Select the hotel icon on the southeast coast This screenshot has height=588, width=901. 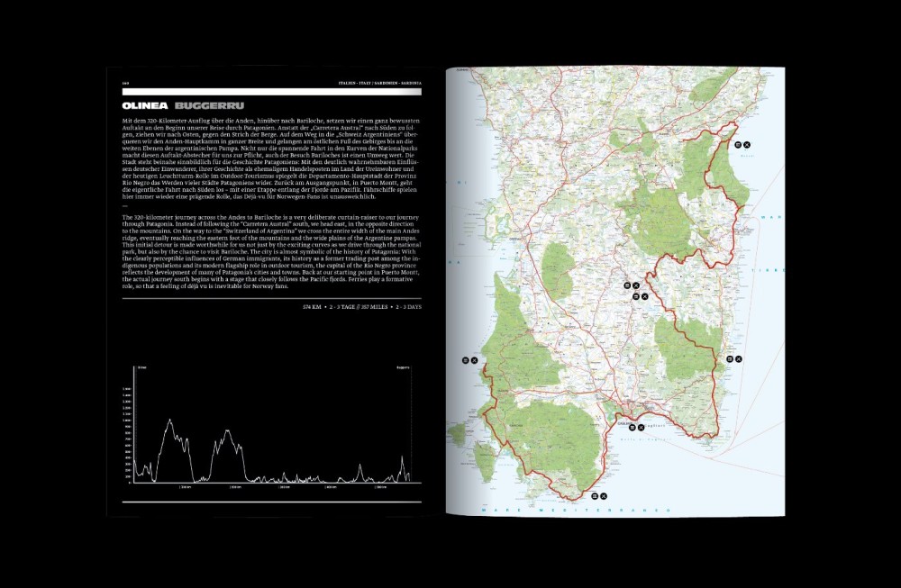coord(730,359)
